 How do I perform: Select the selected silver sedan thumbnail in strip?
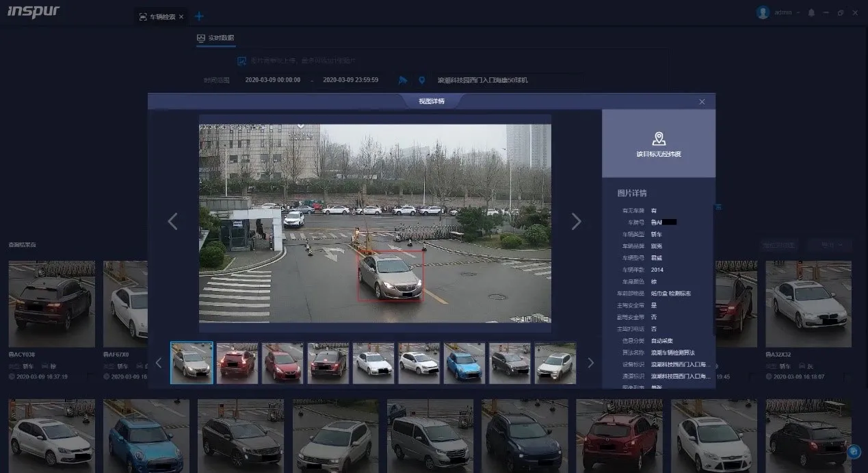click(x=192, y=363)
